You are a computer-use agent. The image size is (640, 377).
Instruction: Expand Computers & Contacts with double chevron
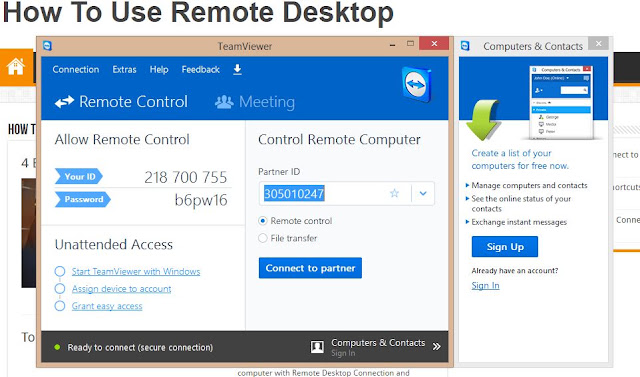point(437,346)
